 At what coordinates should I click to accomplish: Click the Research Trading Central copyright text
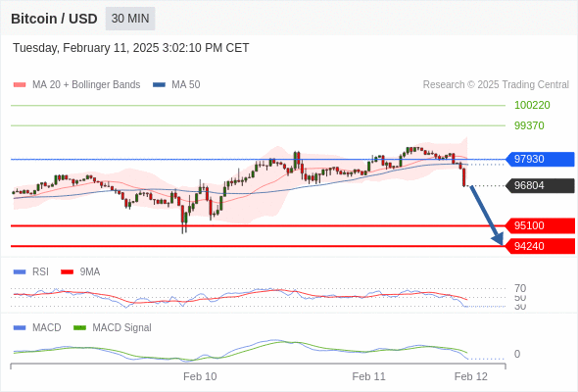point(496,85)
